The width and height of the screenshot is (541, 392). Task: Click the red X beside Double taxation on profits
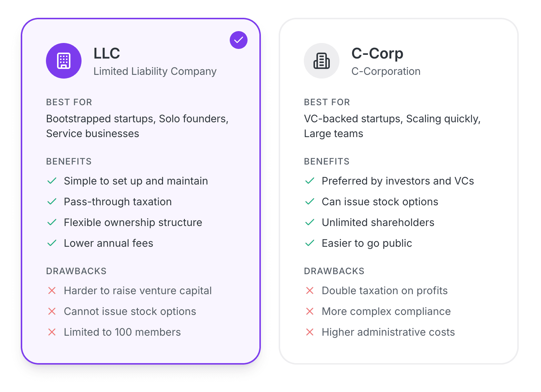click(x=310, y=290)
